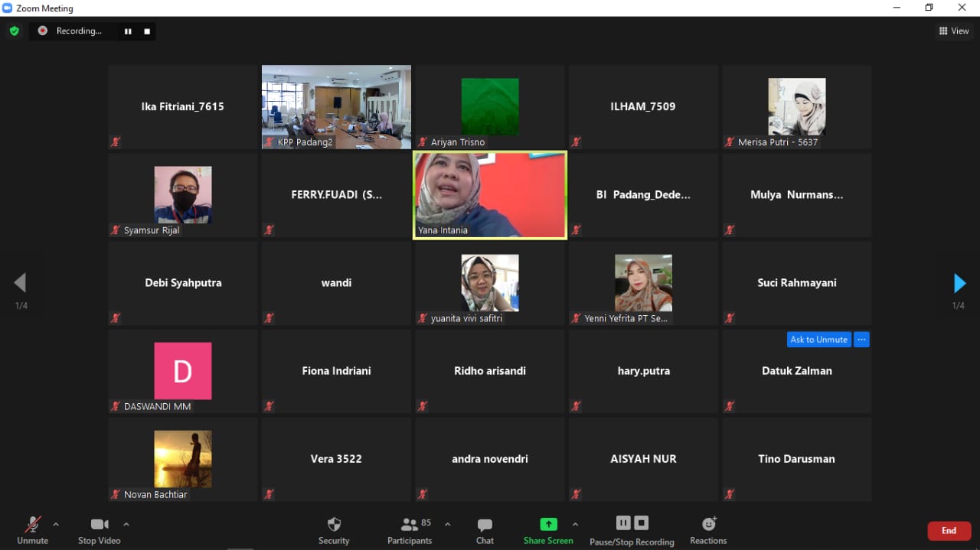Viewport: 980px width, 550px height.
Task: Turn off camera with Stop Video
Action: point(99,530)
